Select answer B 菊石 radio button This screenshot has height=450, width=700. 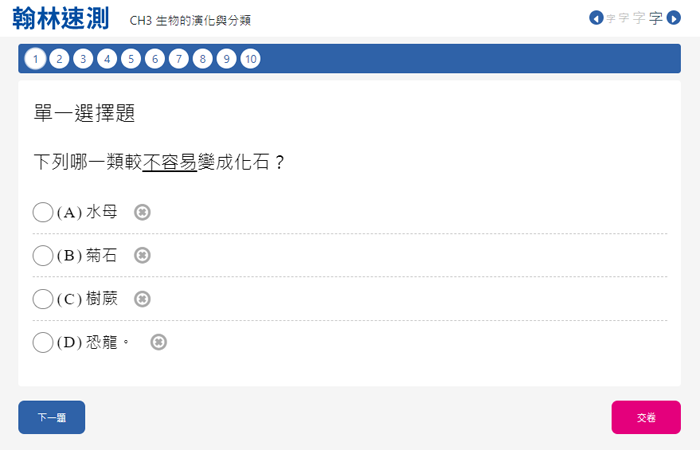(43, 255)
